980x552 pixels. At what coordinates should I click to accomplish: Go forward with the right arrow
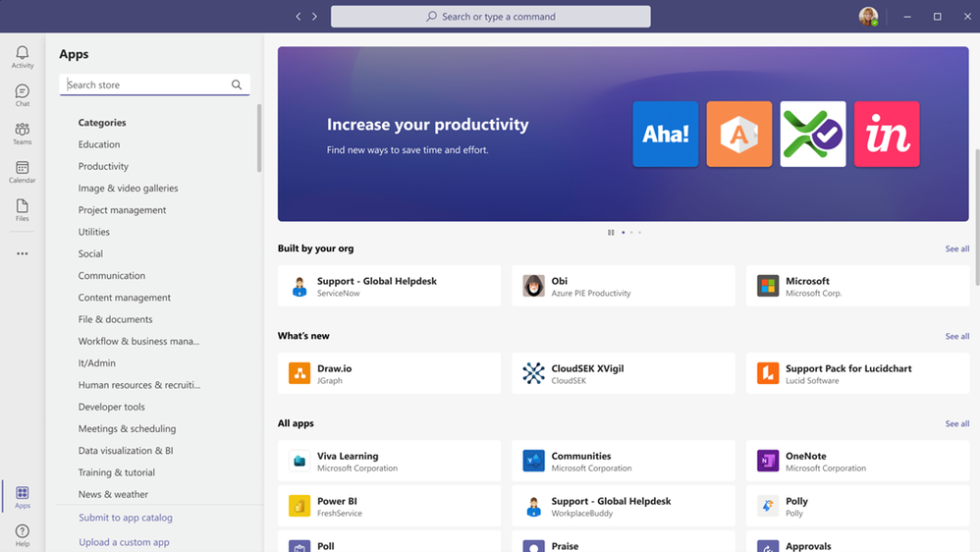(314, 17)
